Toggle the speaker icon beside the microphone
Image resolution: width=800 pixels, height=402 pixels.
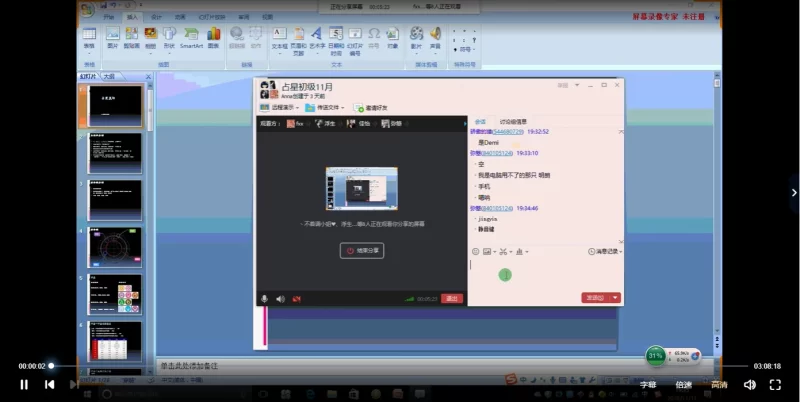click(x=280, y=298)
